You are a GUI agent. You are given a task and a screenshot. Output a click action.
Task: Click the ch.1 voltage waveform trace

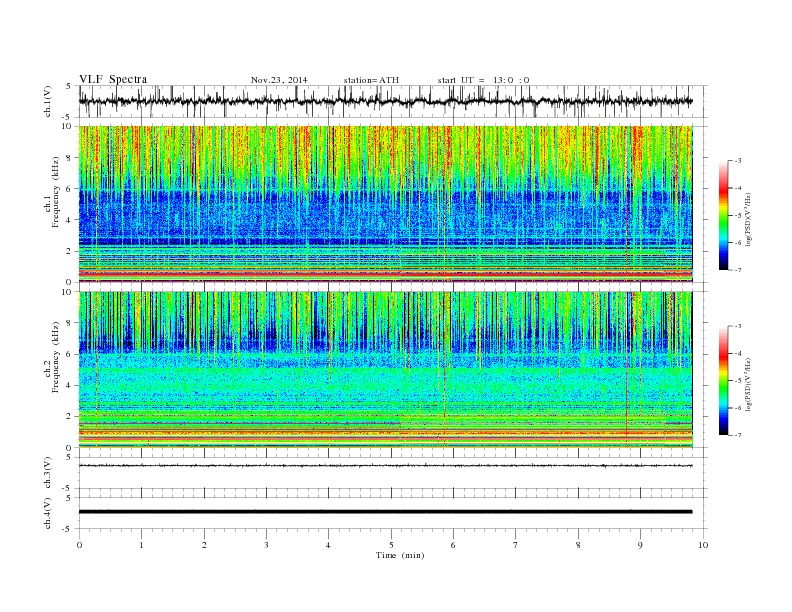point(385,101)
